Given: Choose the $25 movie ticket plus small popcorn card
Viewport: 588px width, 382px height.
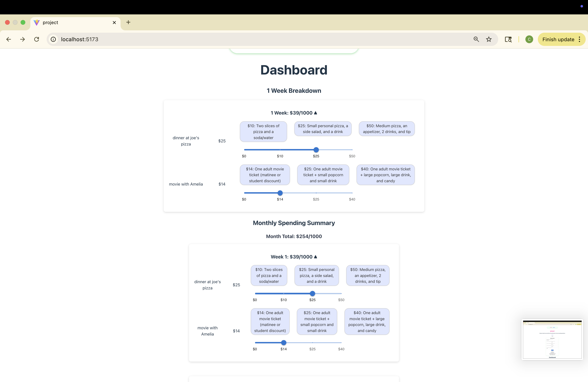Looking at the screenshot, I should [323, 175].
